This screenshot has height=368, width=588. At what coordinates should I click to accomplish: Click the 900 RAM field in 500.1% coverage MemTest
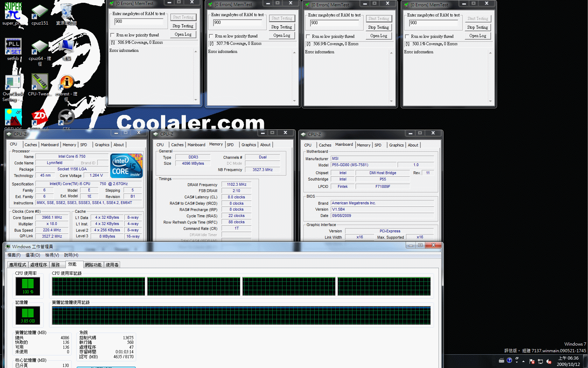click(434, 23)
